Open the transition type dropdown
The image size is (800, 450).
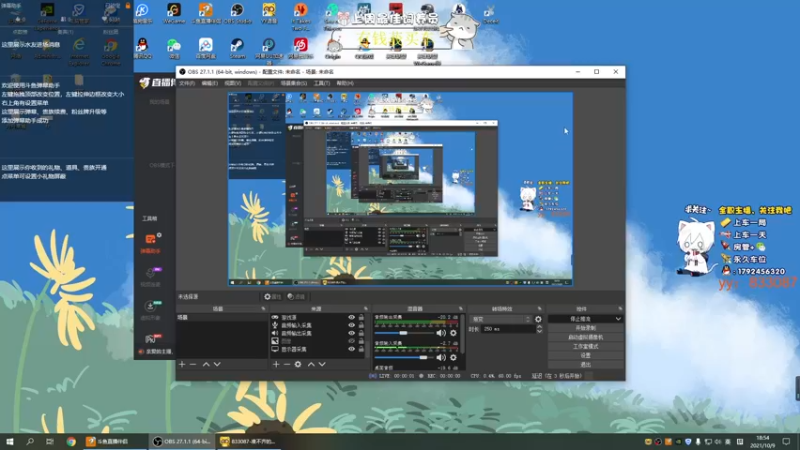click(501, 319)
